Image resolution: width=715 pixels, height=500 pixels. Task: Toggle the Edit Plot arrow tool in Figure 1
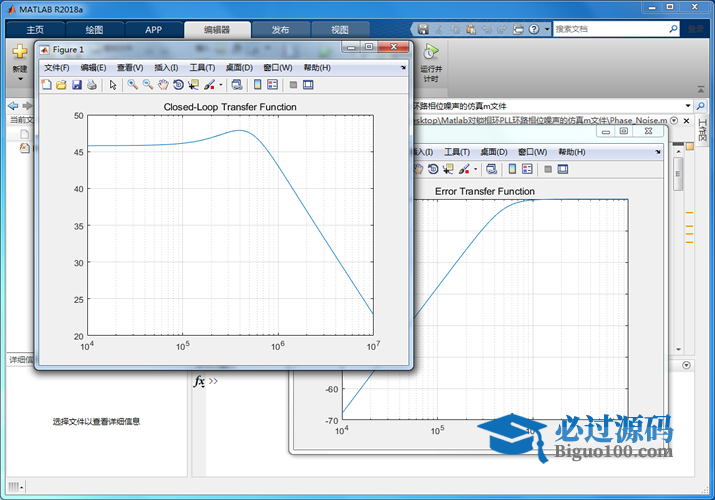tap(113, 85)
